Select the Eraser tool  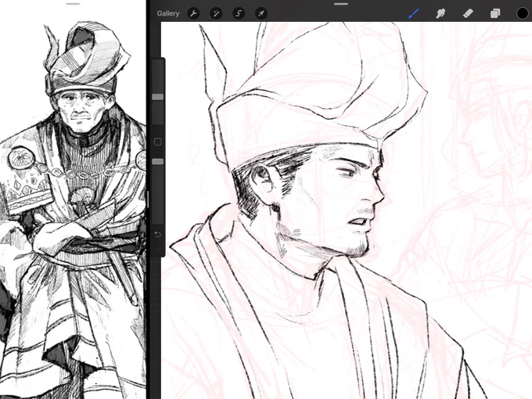468,13
